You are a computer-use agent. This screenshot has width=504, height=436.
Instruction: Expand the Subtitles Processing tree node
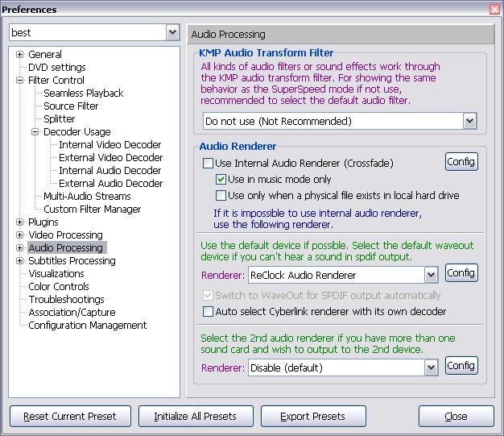pos(20,261)
